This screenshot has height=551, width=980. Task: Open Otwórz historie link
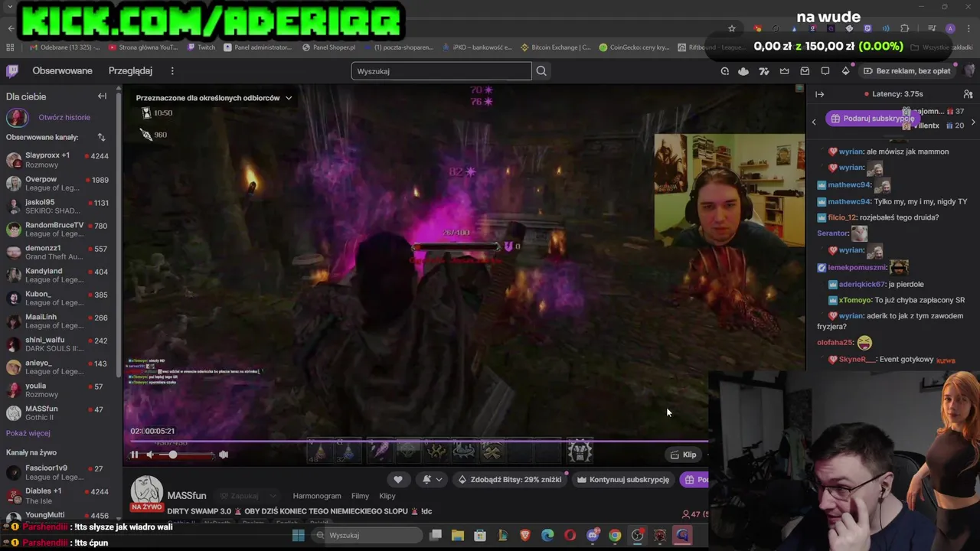64,117
